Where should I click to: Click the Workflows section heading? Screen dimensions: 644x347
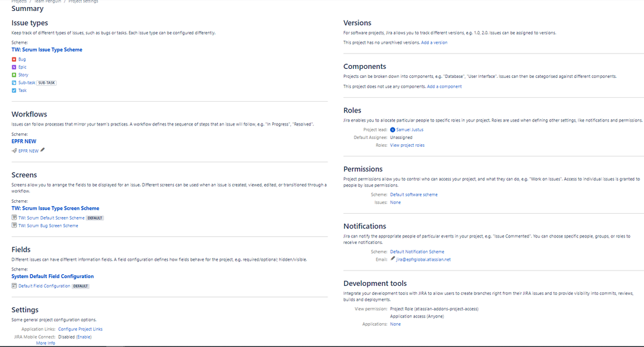[x=29, y=115]
